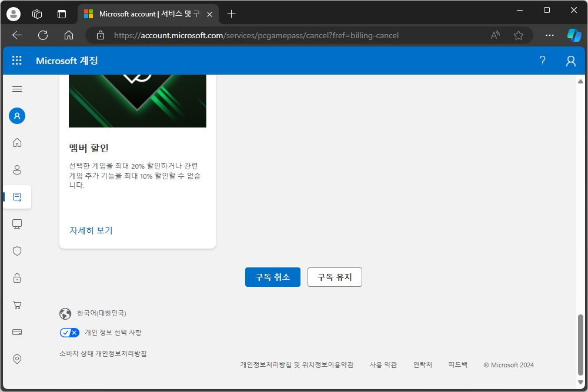Click the Game Pass card image

pos(138,101)
